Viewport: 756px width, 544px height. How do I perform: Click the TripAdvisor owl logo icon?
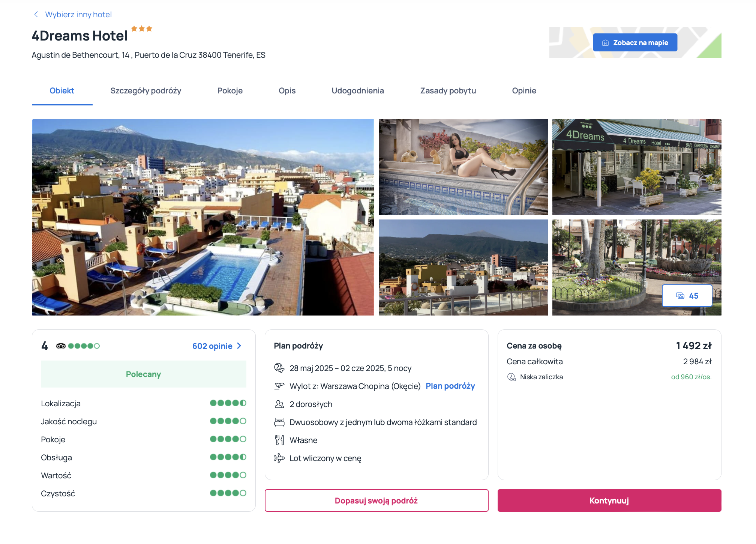pos(61,346)
